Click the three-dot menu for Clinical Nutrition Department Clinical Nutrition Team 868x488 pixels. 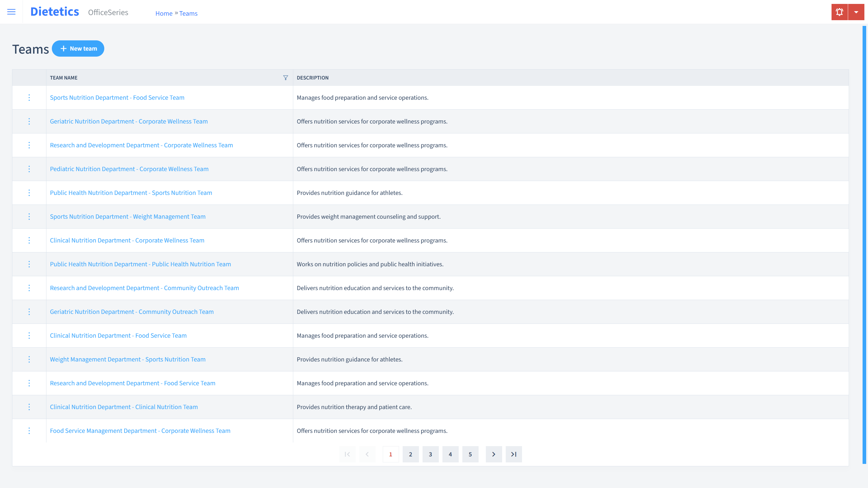29,407
